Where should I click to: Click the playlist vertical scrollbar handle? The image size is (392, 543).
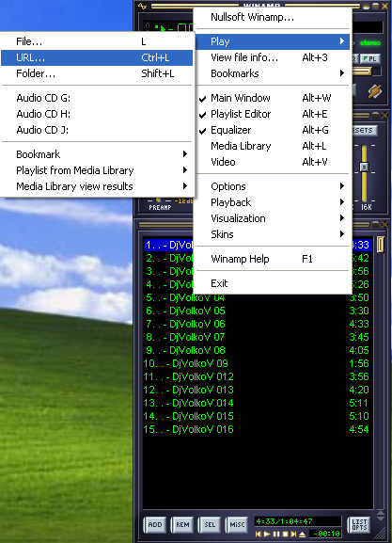[380, 245]
